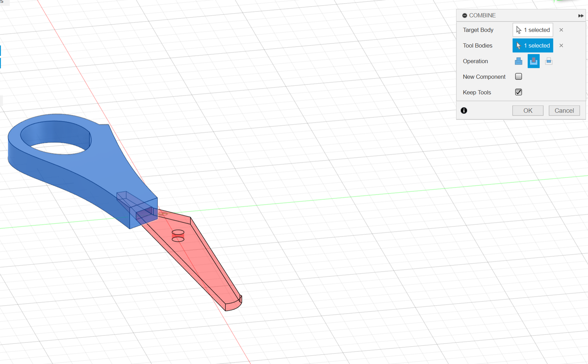588x364 pixels.
Task: Collapse the COMBINE panel using the minus icon
Action: (464, 16)
